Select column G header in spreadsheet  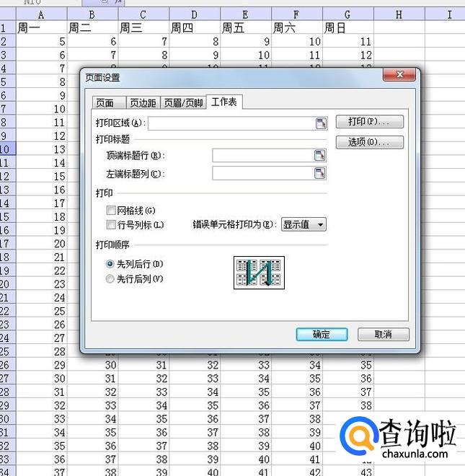[347, 14]
